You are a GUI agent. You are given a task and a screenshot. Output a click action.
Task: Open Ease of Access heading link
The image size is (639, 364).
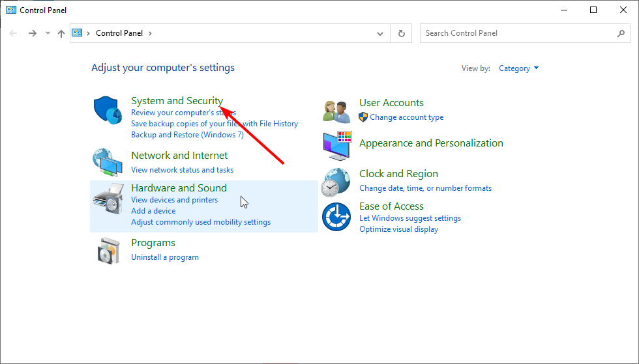(392, 206)
